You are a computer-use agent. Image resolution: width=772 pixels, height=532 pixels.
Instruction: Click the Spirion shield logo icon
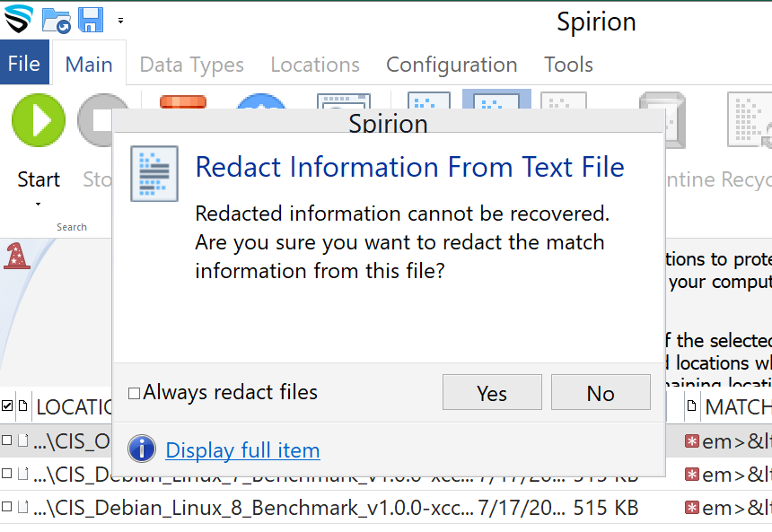pos(18,19)
